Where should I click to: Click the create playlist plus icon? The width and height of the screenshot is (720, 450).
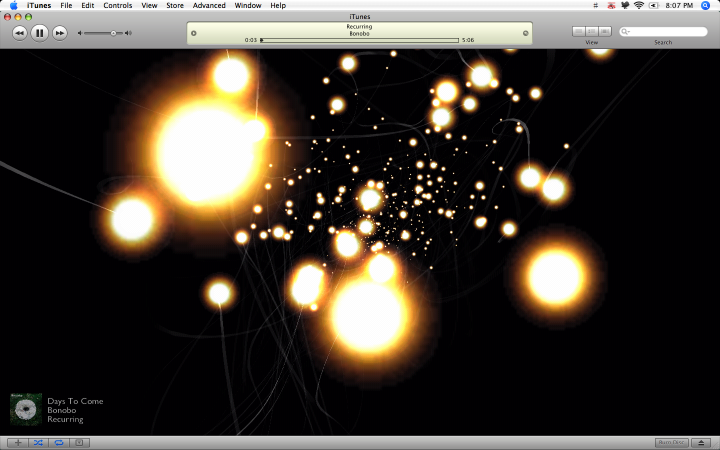(18, 443)
